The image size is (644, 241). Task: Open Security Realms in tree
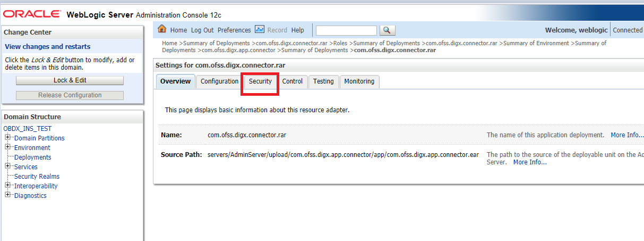[x=37, y=177]
